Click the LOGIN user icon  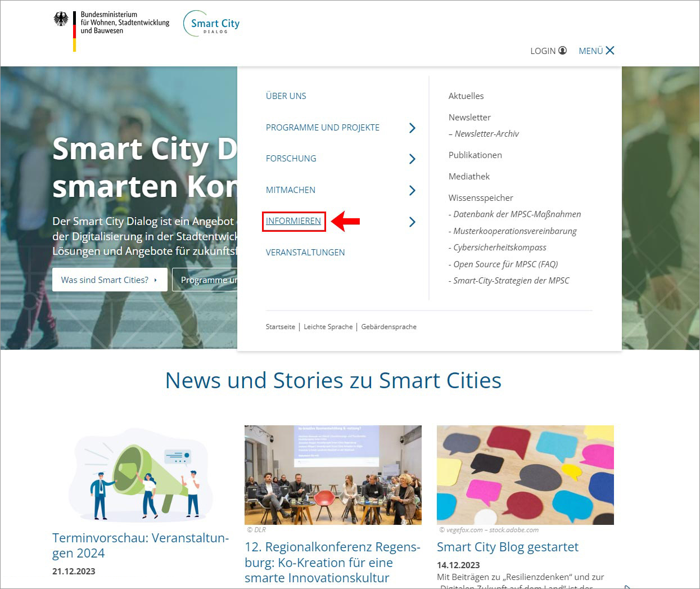click(562, 51)
